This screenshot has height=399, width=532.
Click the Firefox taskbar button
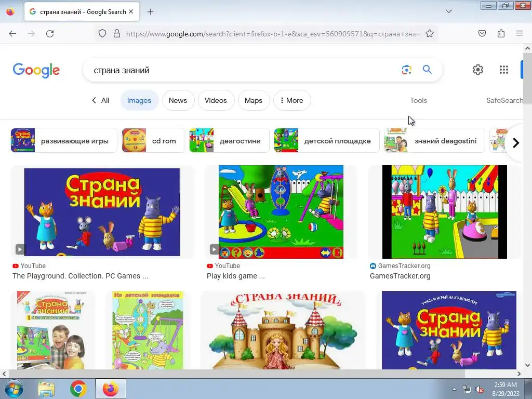[x=111, y=389]
